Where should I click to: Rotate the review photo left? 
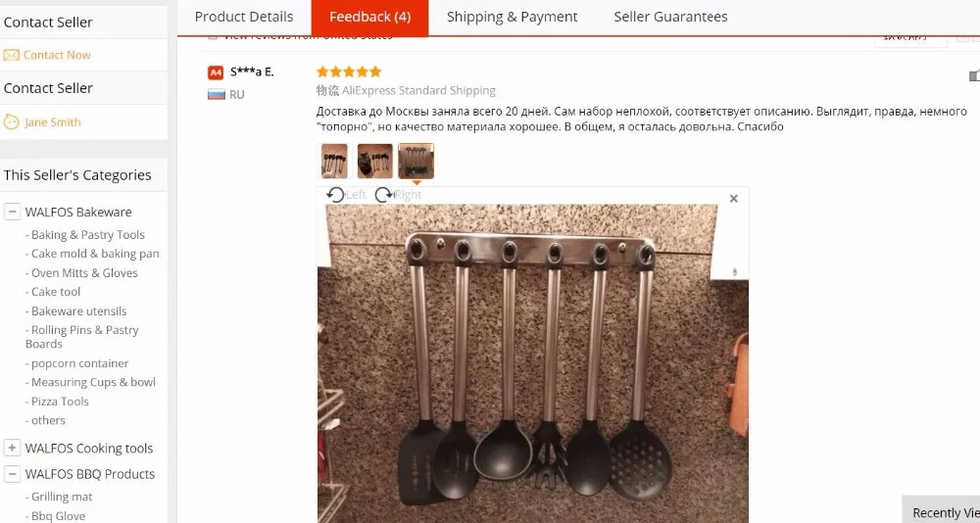[x=335, y=195]
